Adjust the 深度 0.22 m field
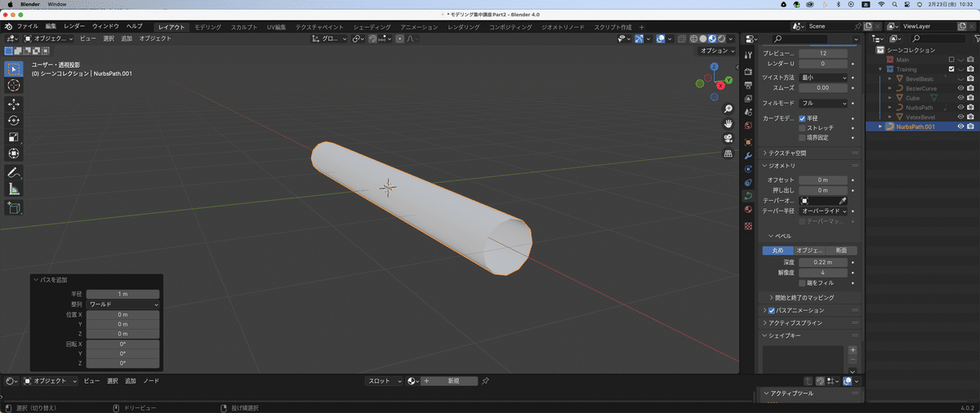The height and width of the screenshot is (413, 980). (823, 262)
